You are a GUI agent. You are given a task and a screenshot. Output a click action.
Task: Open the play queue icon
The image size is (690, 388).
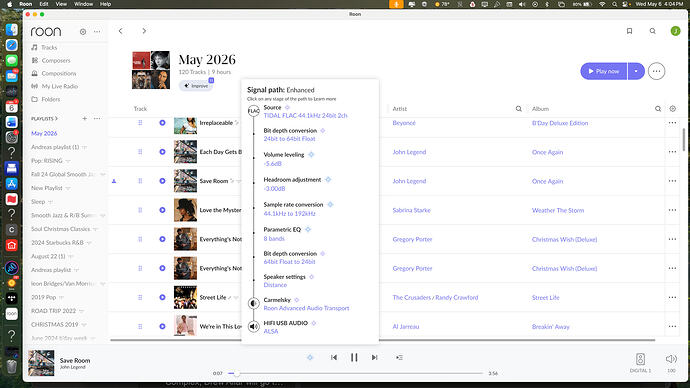click(x=399, y=357)
